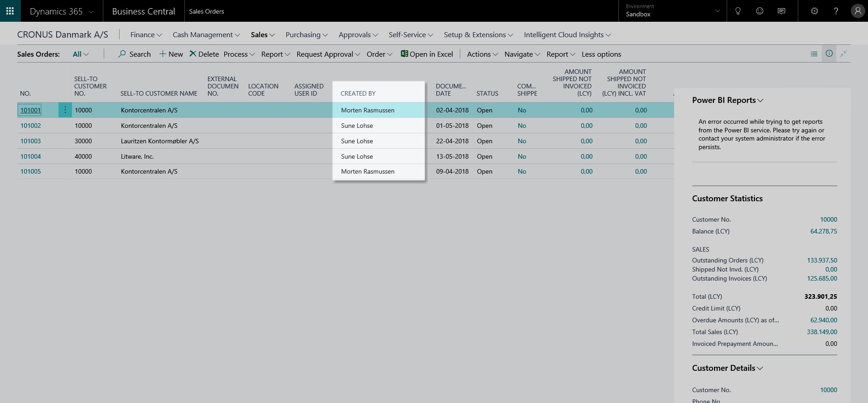The width and height of the screenshot is (868, 403).
Task: Click Balance (LCY) value 64.278,75
Action: point(824,231)
